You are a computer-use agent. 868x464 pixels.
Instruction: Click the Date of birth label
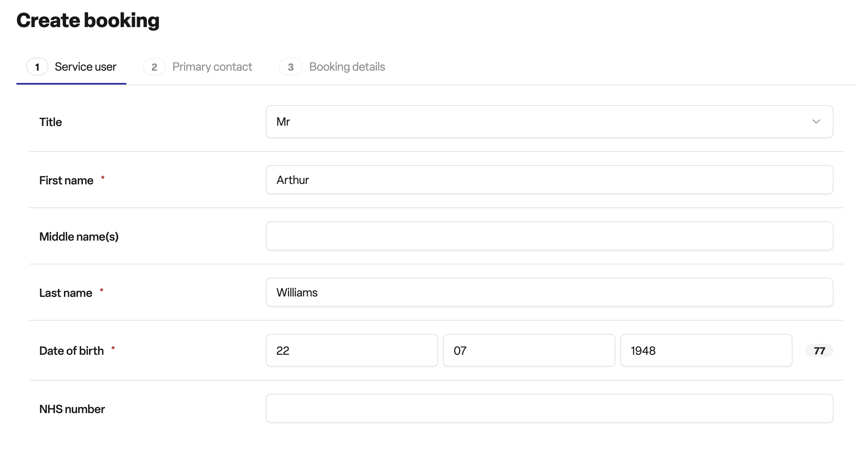pos(71,351)
